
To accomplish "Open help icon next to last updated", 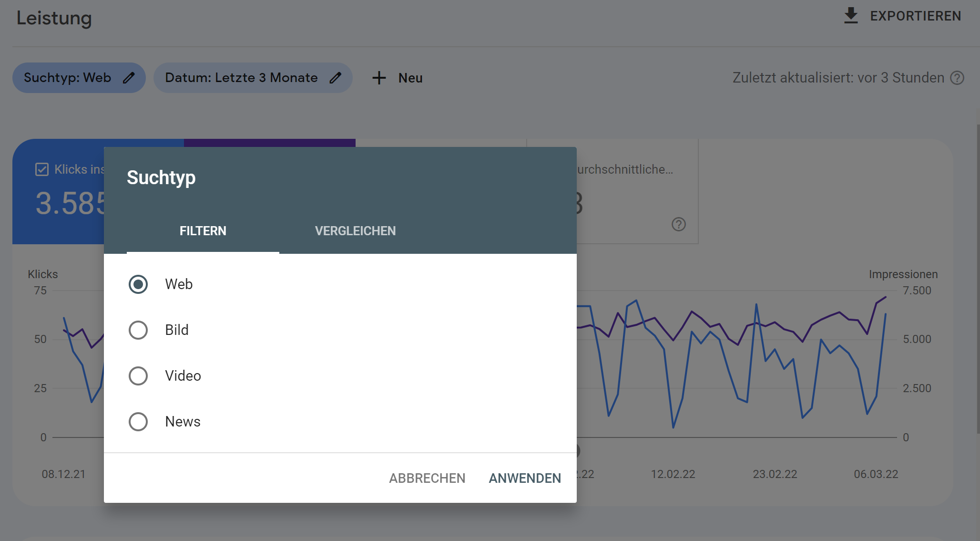I will click(957, 78).
